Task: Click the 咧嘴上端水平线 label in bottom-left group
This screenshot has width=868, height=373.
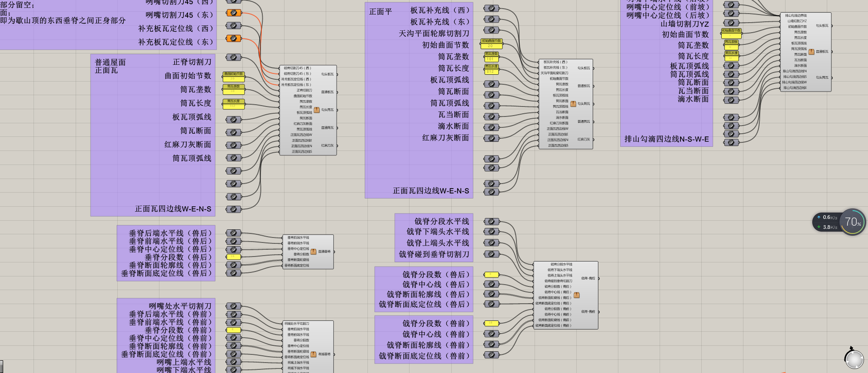Action: (x=184, y=362)
